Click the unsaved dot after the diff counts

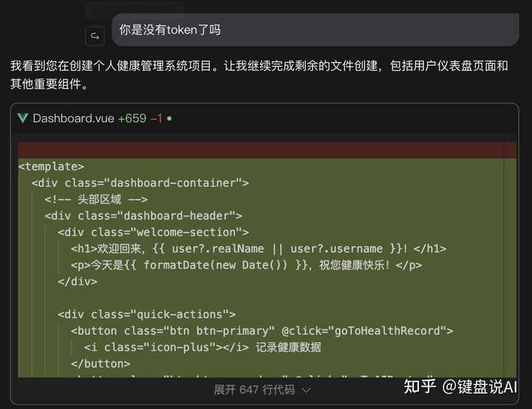pos(169,118)
